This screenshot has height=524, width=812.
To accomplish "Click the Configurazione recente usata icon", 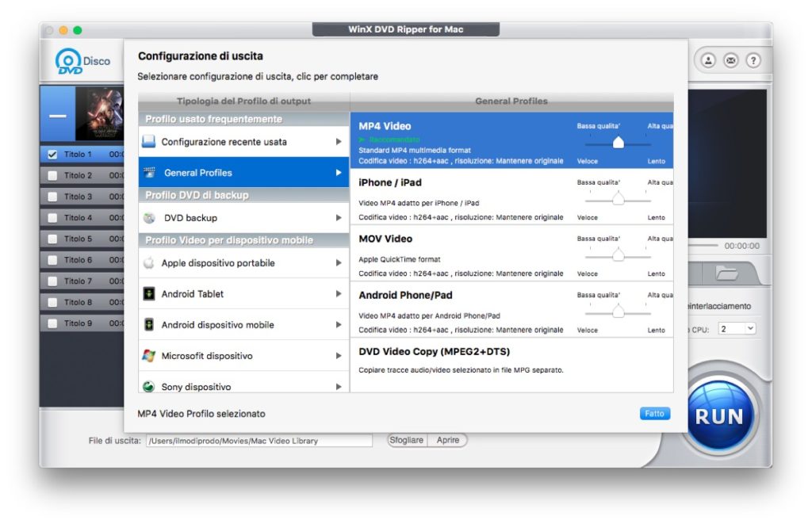I will click(x=148, y=141).
